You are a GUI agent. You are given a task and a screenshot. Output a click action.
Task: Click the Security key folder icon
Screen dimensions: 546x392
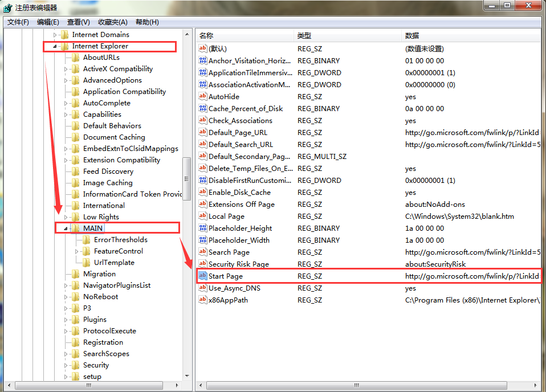pos(75,365)
